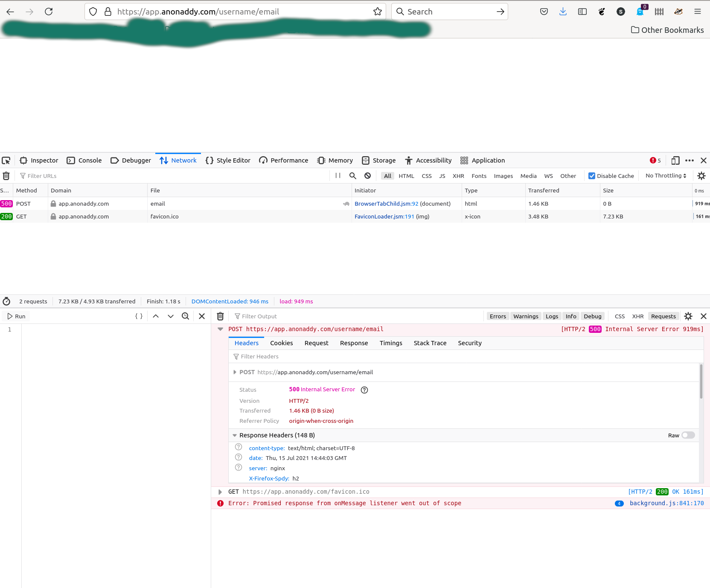Toggle responsive design mode icon
Viewport: 710px width, 588px height.
(675, 160)
